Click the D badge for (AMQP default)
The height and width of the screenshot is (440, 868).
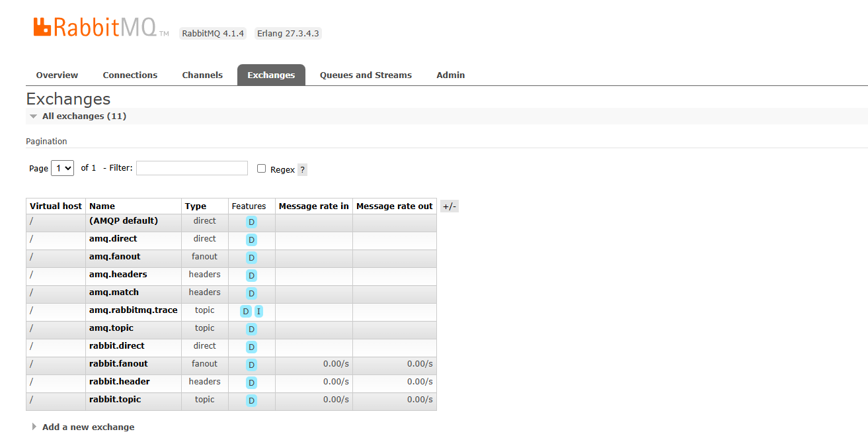coord(251,222)
